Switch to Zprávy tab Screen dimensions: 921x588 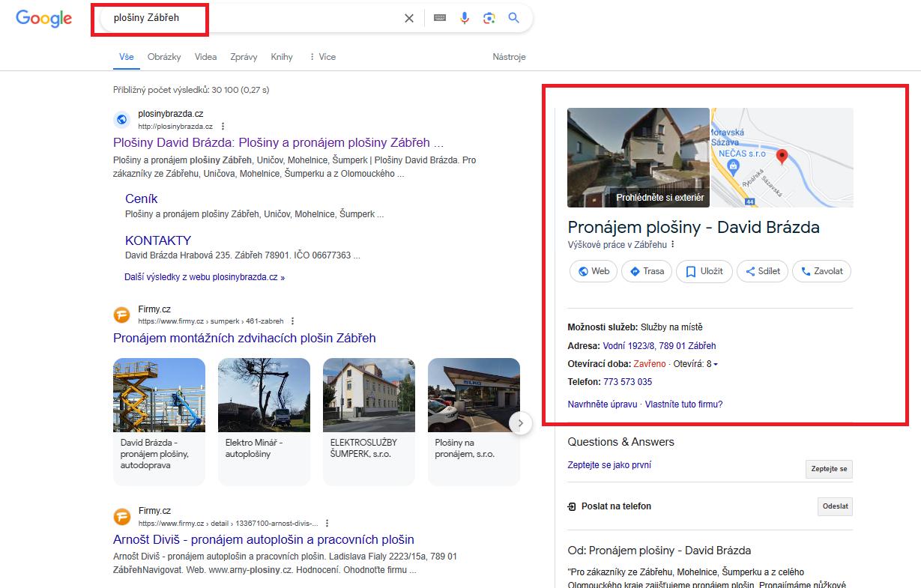click(244, 57)
